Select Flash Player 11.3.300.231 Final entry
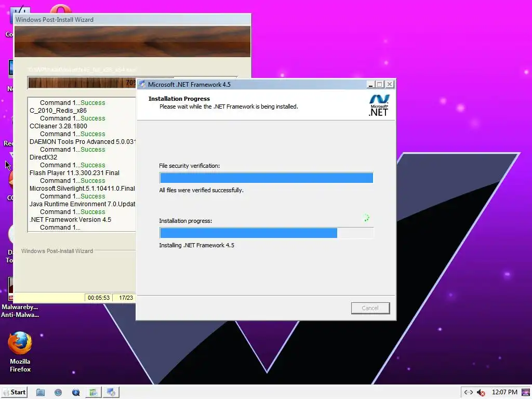 (74, 173)
